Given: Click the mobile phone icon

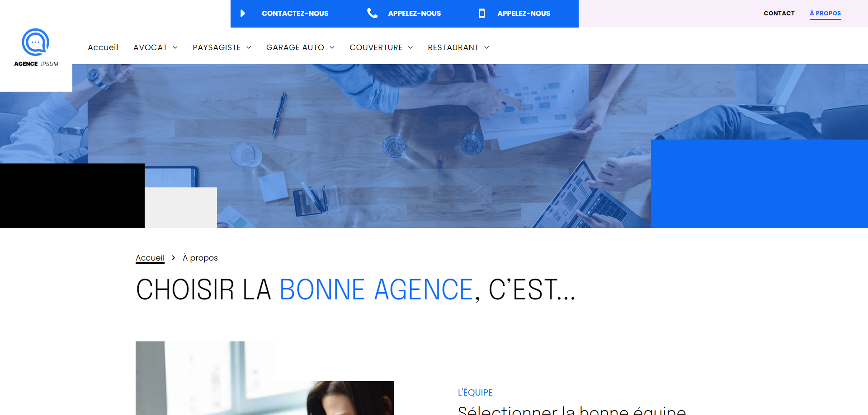Looking at the screenshot, I should point(482,14).
